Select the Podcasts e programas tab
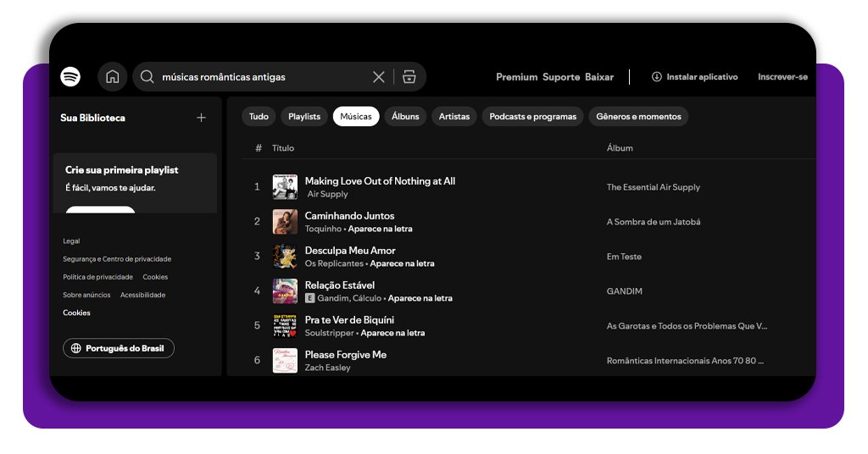 point(532,117)
